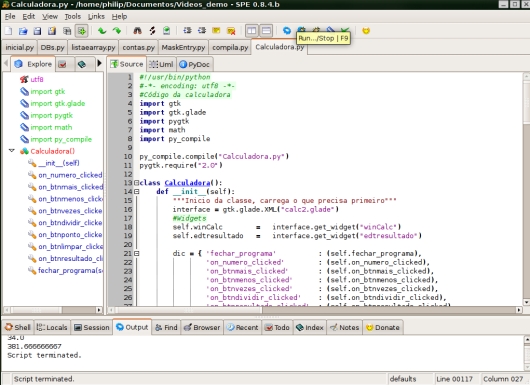
Task: Switch to the MaskEntry.py file tab
Action: pos(183,48)
